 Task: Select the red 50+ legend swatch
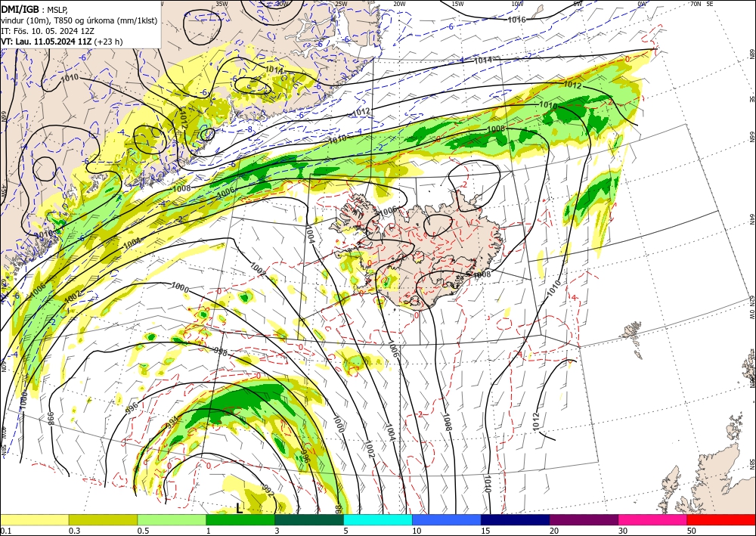(721, 519)
